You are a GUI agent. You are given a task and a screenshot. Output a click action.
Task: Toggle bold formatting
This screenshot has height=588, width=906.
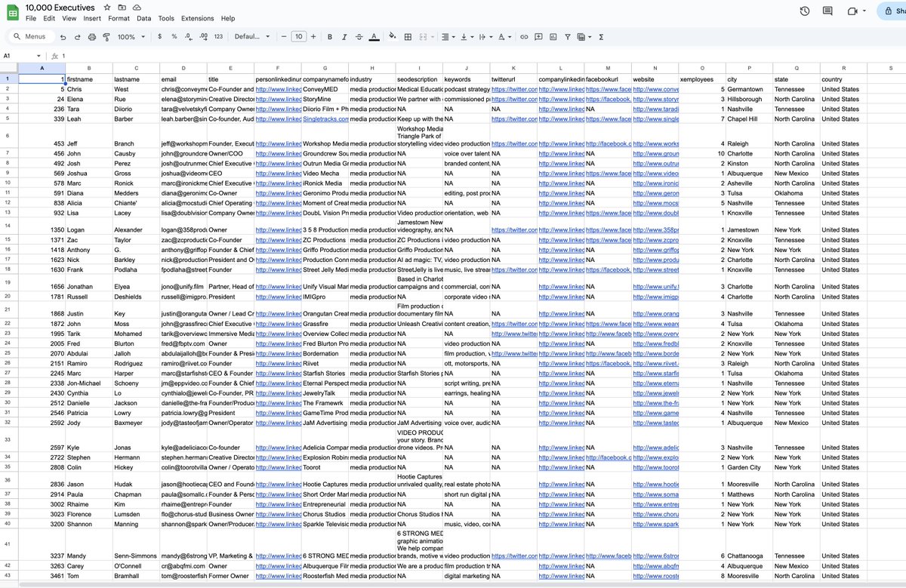(330, 36)
